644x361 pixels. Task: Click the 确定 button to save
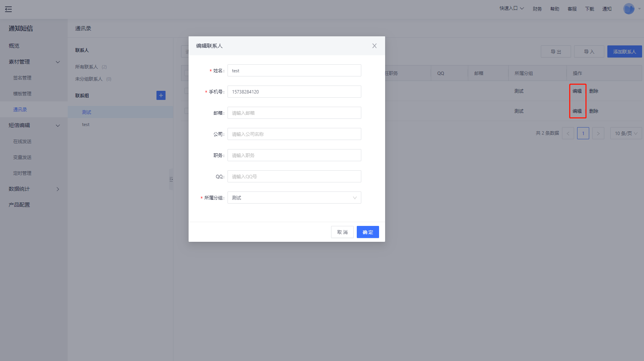(367, 232)
